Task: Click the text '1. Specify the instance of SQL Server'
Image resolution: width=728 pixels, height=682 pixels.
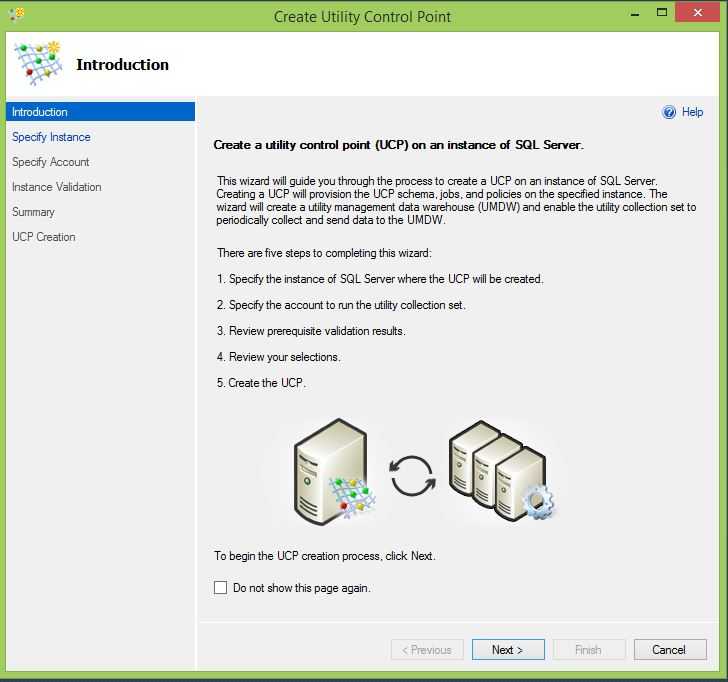Action: coord(380,279)
